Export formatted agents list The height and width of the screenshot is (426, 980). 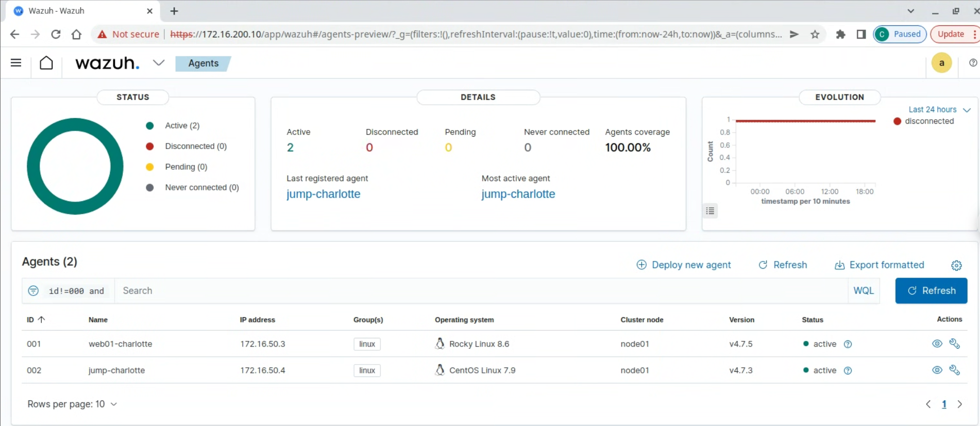pyautogui.click(x=880, y=265)
